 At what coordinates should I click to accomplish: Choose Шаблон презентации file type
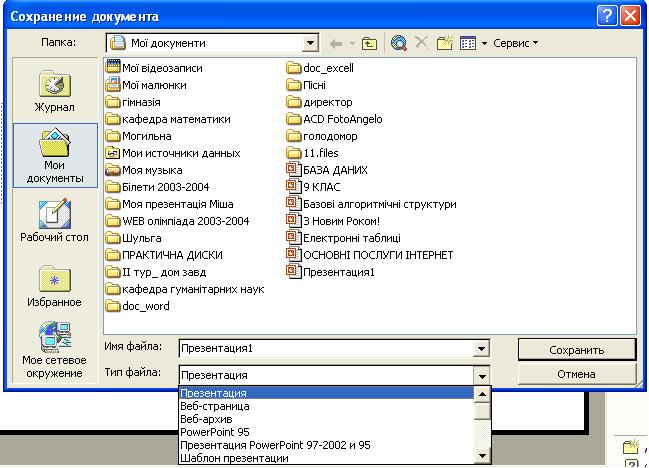click(x=327, y=458)
